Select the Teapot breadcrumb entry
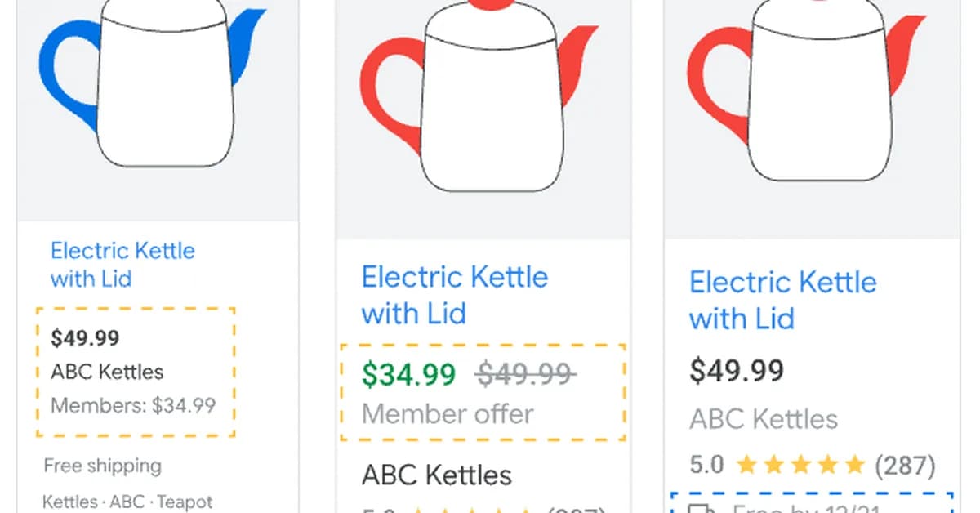The image size is (980, 513). click(x=185, y=502)
